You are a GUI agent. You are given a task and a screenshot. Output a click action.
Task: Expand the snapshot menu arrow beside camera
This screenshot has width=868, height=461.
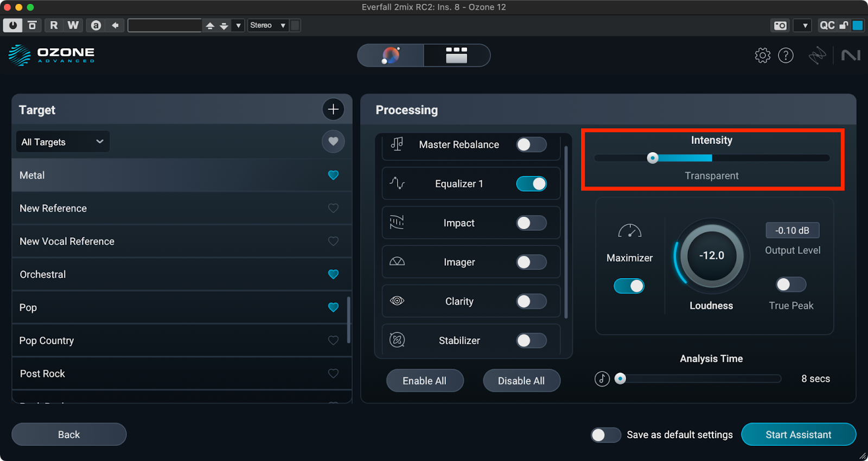click(x=805, y=26)
